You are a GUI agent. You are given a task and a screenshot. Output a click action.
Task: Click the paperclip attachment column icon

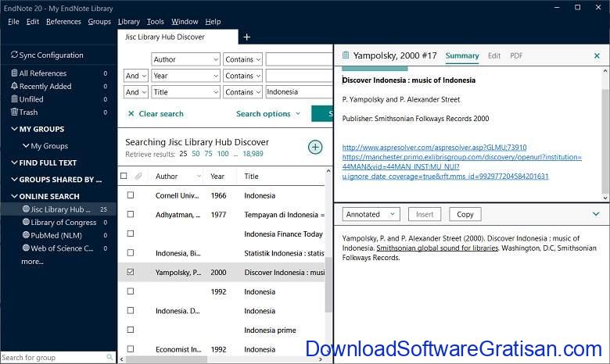tap(138, 176)
